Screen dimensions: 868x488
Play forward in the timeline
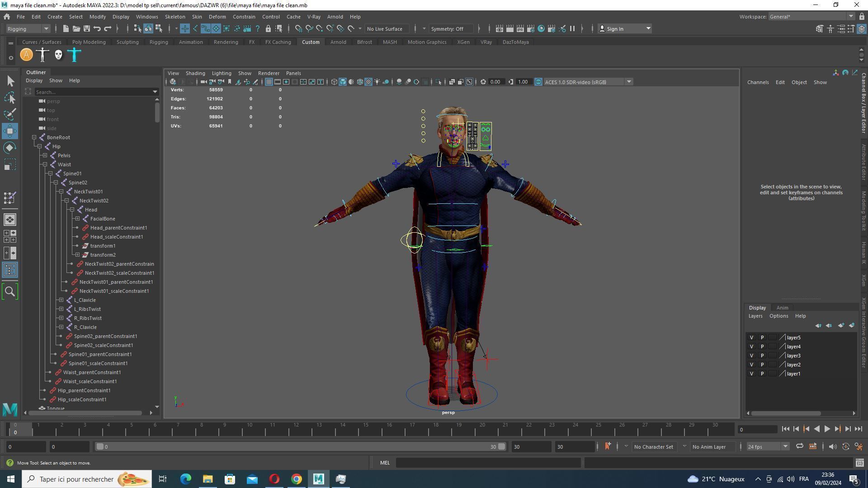tap(827, 429)
